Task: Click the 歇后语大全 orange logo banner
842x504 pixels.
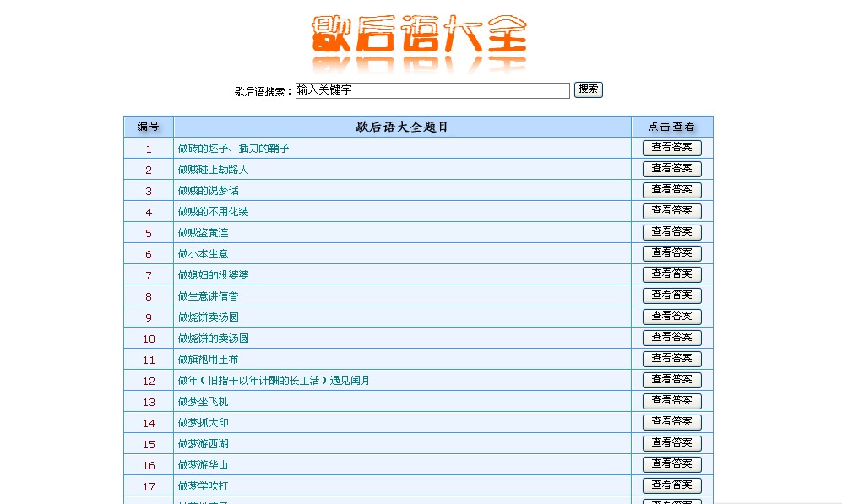Action: tap(420, 43)
